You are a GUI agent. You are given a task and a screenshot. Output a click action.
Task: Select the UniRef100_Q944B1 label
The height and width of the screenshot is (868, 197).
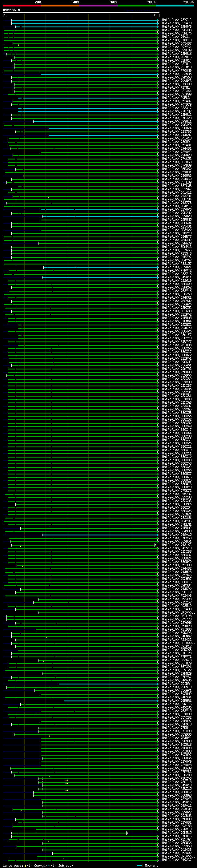[x=176, y=149]
